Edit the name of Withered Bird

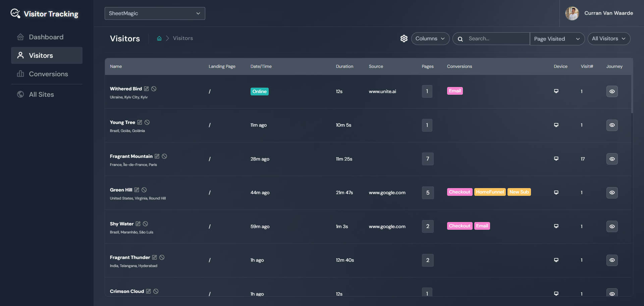(x=146, y=88)
